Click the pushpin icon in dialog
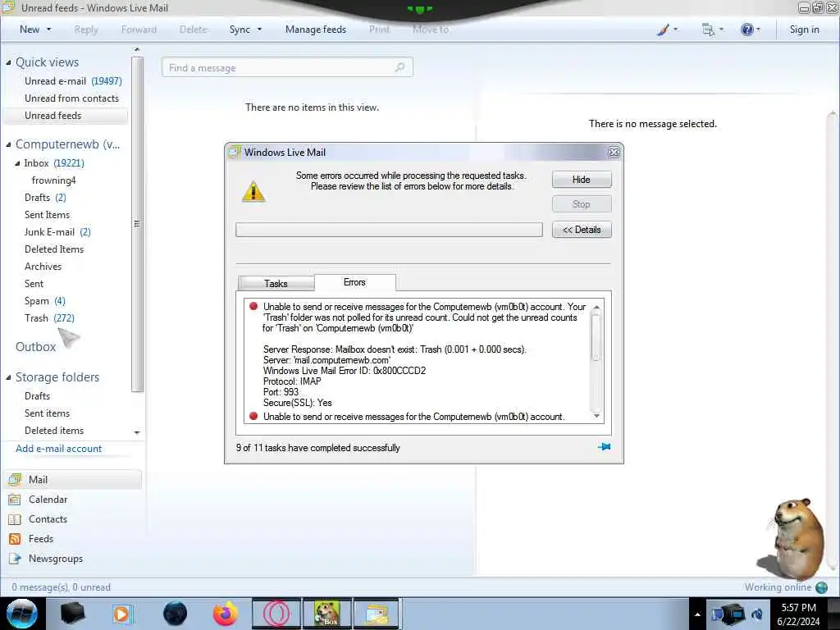Viewport: 840px width, 630px height. coord(604,447)
